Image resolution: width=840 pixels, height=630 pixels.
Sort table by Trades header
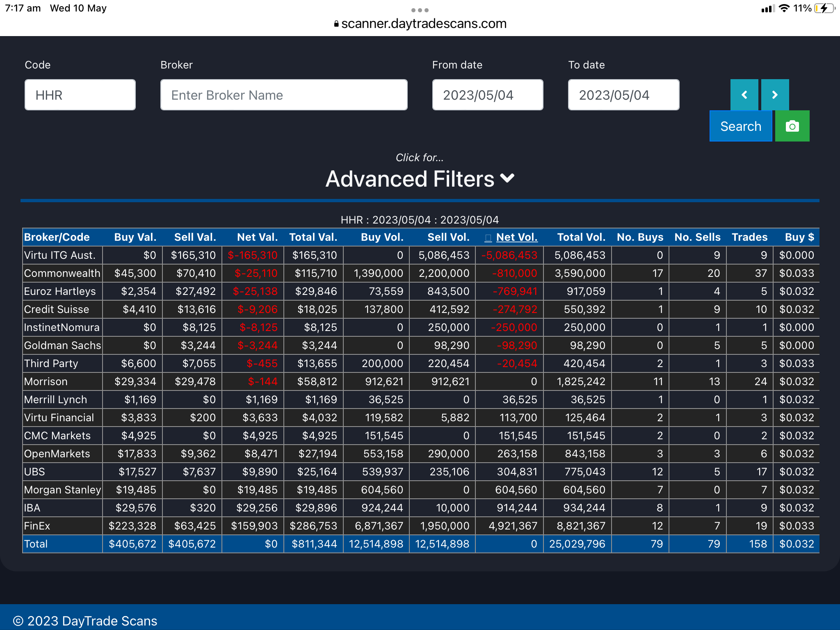click(749, 237)
